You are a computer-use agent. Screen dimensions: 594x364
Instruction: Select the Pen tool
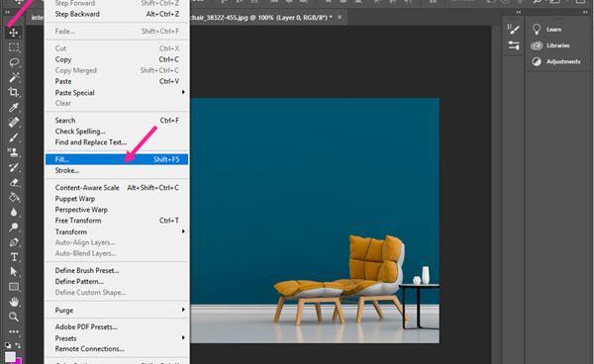click(x=14, y=242)
